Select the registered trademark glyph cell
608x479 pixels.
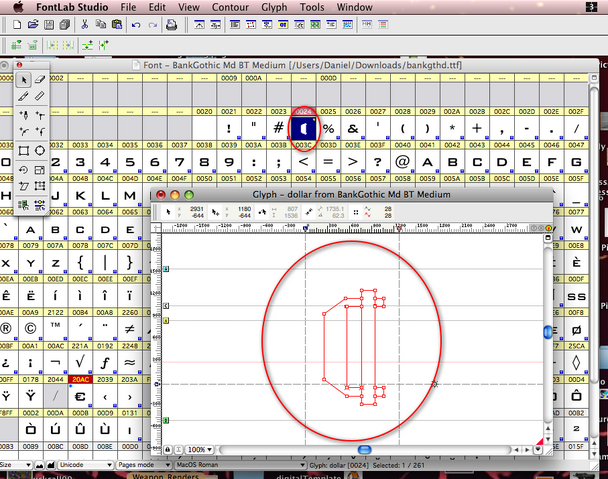click(6, 329)
